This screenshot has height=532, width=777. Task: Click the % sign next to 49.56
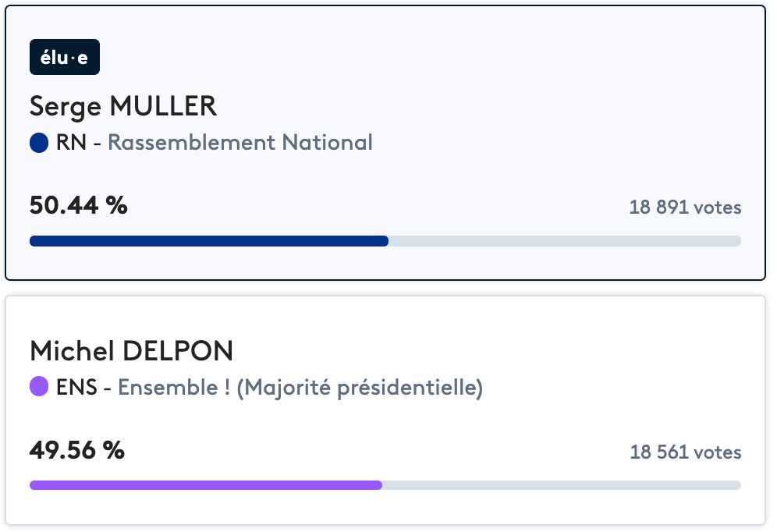coord(114,450)
